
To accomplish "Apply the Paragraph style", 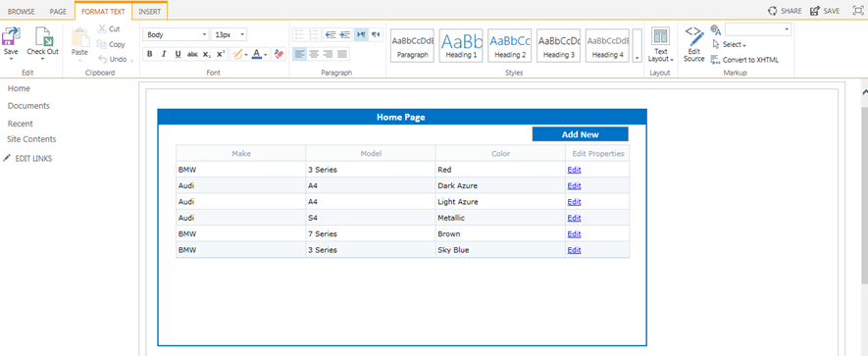I will (x=412, y=45).
